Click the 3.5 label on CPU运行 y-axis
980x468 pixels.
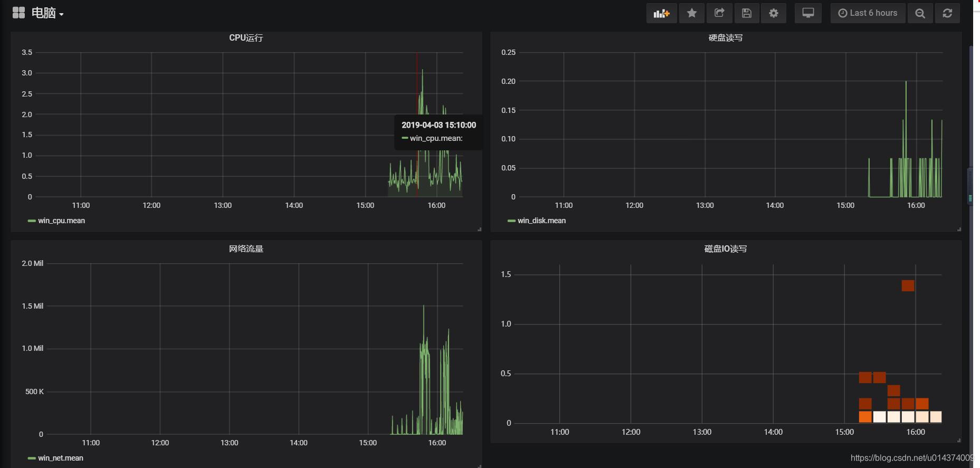click(x=27, y=52)
